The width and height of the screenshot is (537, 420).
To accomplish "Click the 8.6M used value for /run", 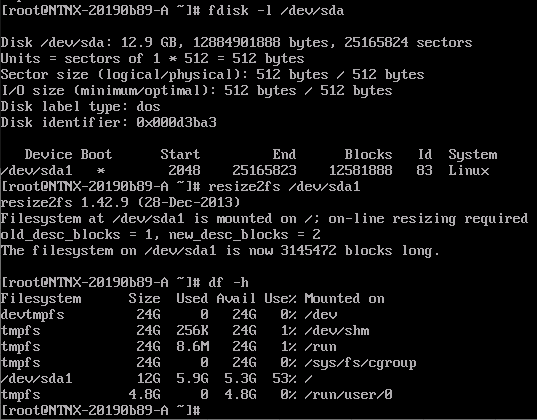I will 192,347.
